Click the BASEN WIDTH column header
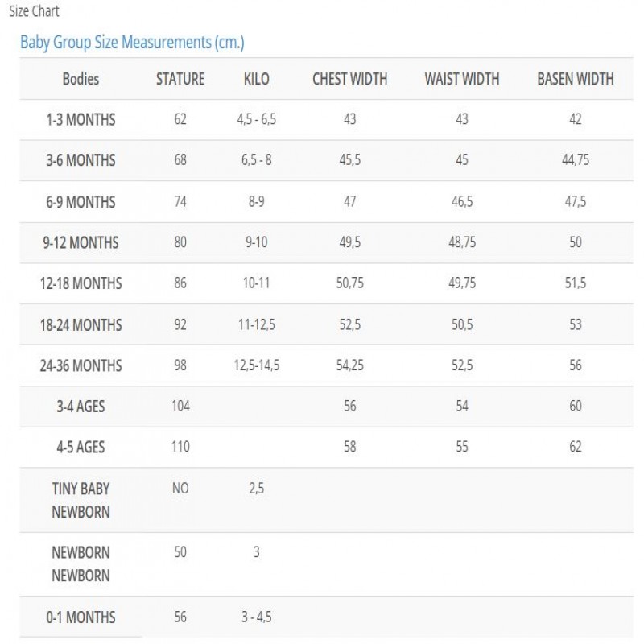 pyautogui.click(x=575, y=79)
